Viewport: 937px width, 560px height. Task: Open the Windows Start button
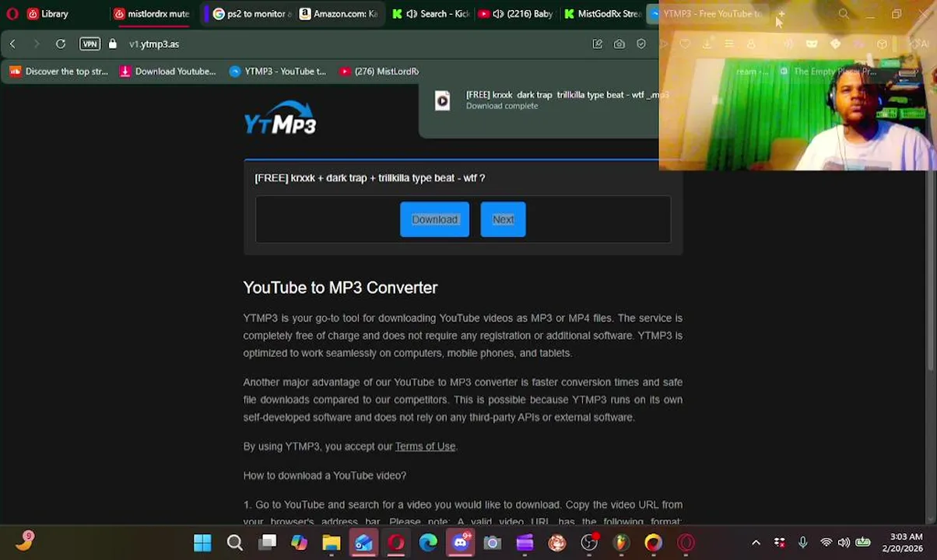click(202, 543)
